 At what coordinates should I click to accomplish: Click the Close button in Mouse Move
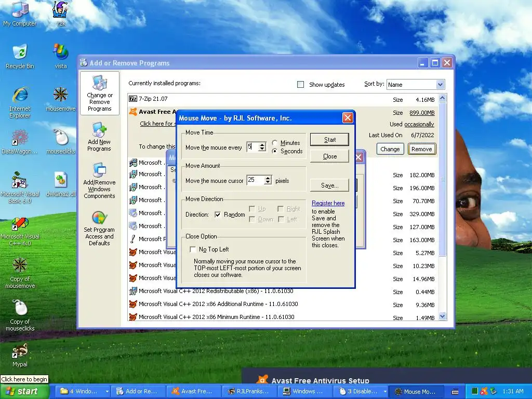(x=329, y=156)
